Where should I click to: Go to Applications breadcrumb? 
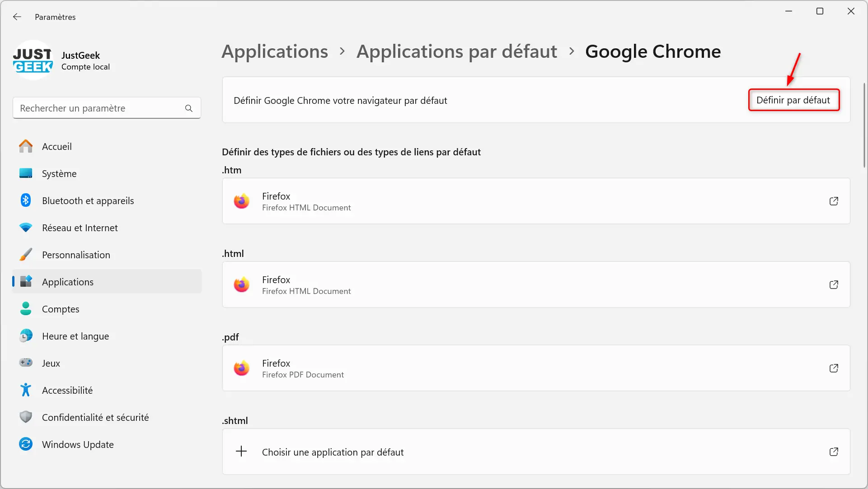[275, 51]
